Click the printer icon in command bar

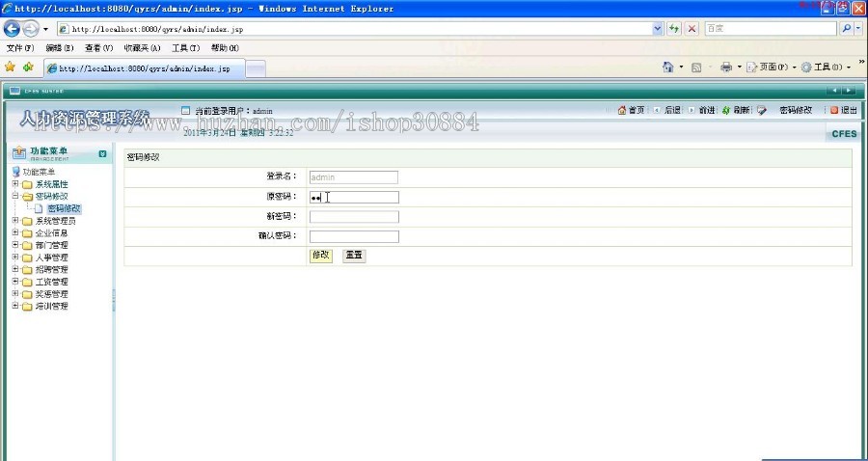[x=726, y=68]
